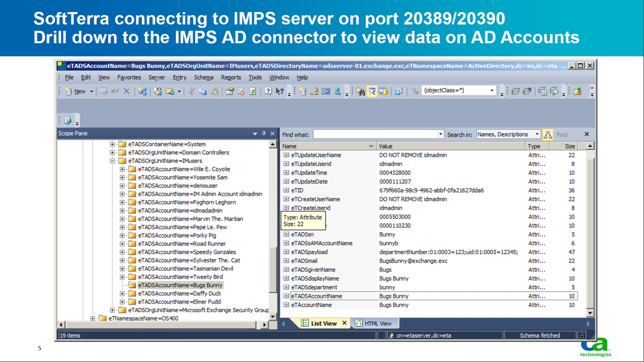
Task: Select the eTID attribute row
Action: [x=430, y=191]
